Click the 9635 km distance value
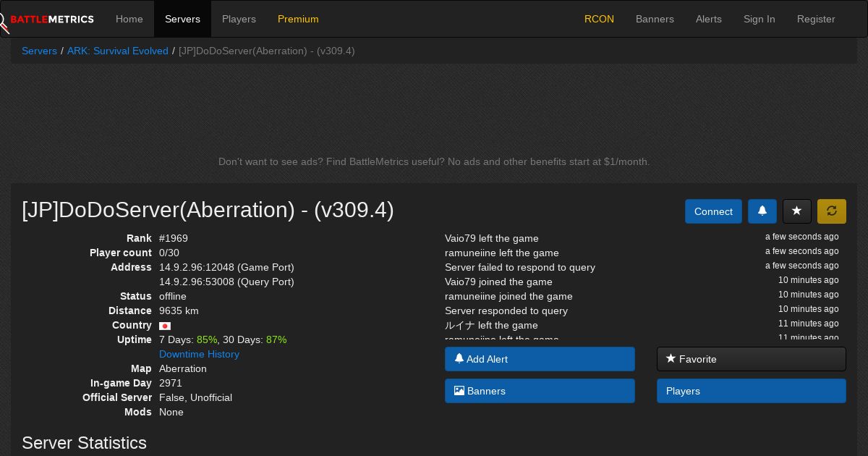 tap(179, 311)
